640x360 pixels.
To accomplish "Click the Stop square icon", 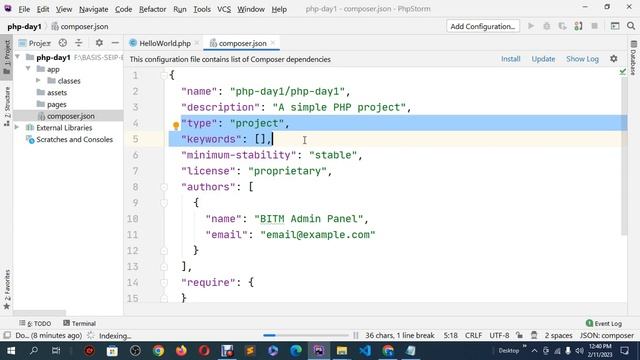I will [594, 26].
